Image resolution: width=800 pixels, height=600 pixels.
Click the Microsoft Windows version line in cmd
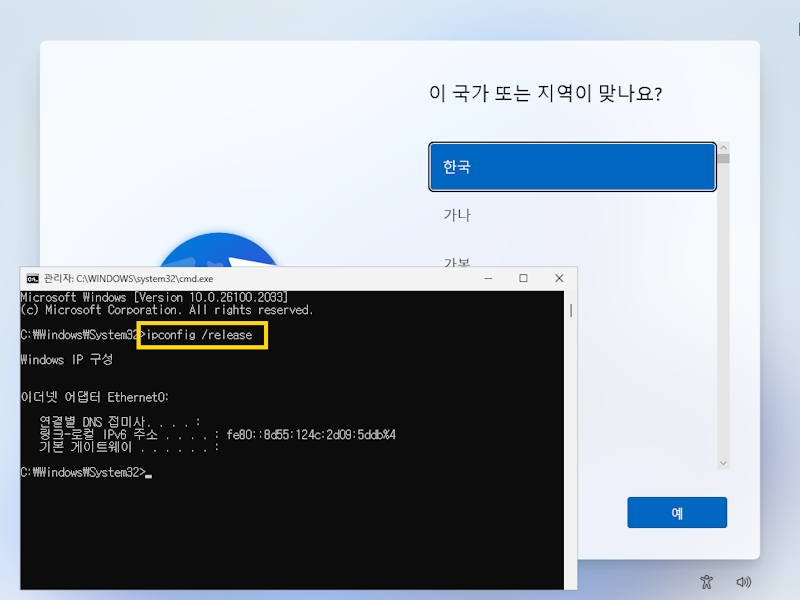154,297
